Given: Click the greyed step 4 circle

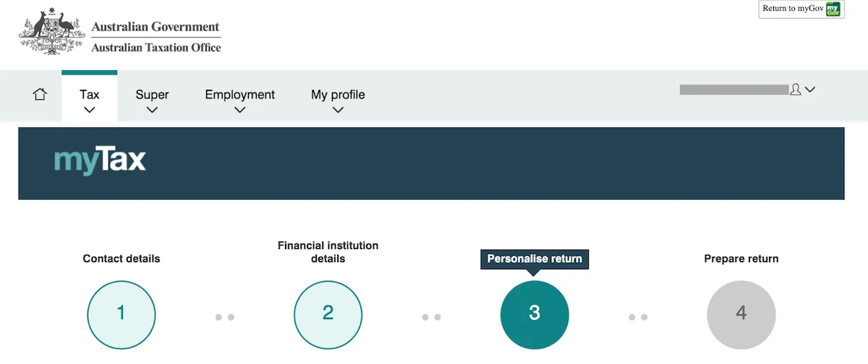Looking at the screenshot, I should (741, 314).
